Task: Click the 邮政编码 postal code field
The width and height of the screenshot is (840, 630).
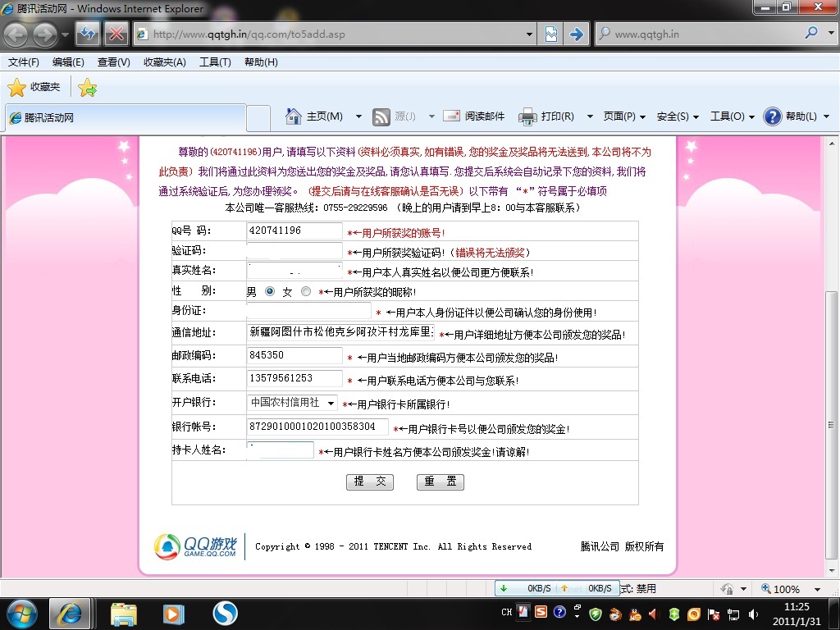Action: click(x=294, y=355)
